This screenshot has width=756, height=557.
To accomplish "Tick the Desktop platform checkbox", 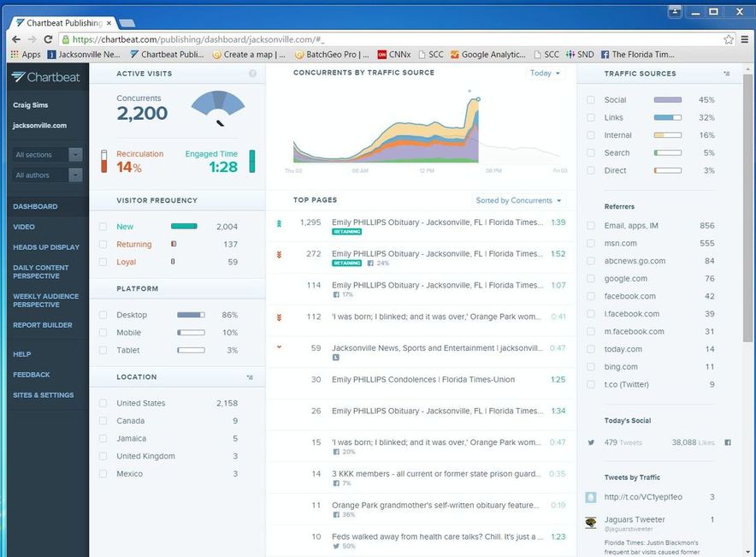I will point(103,315).
